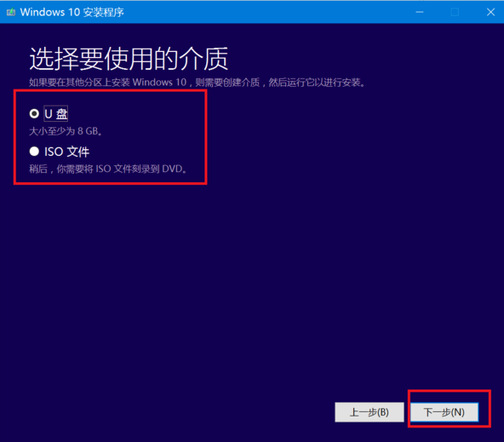Click the text 大小至少为 8 GB。
Image resolution: width=504 pixels, height=442 pixels.
click(66, 131)
